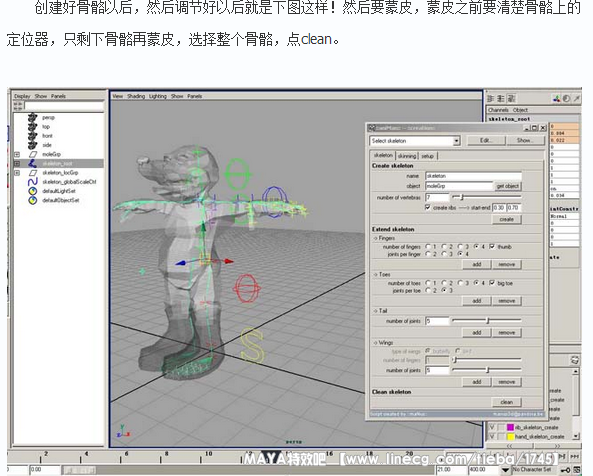
Task: Click the hyperbolic arrow icon in channel box
Action: [576, 99]
